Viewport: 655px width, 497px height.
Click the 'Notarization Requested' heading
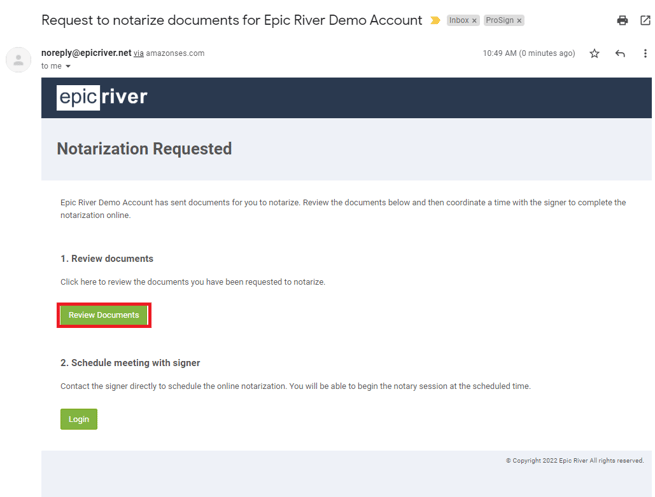click(144, 149)
